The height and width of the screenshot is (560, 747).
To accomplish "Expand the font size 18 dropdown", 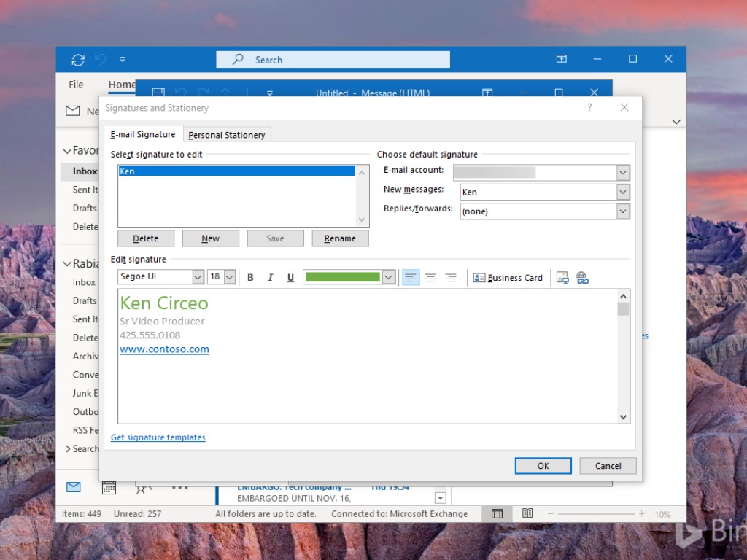I will 230,277.
